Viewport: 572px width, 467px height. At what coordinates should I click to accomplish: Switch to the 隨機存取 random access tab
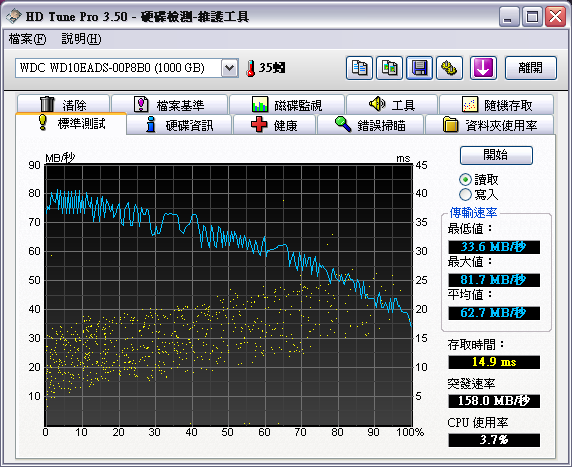click(x=496, y=105)
